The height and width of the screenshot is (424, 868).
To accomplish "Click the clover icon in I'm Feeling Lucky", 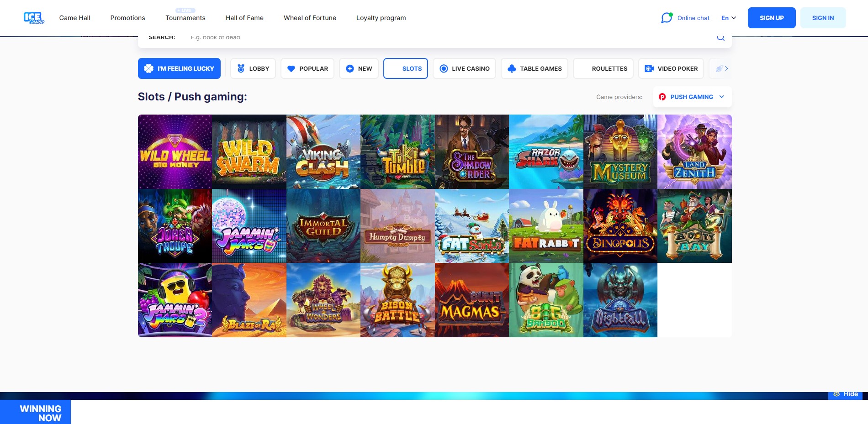I will (x=148, y=68).
